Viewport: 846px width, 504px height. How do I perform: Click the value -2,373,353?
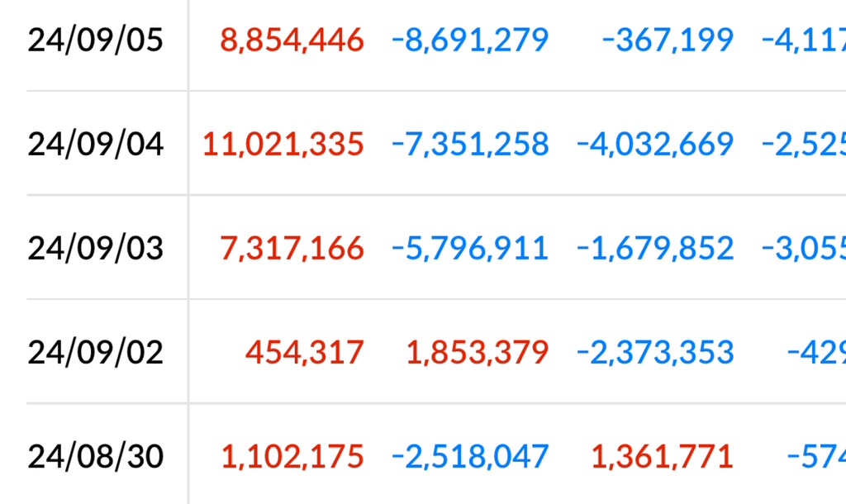(x=655, y=352)
